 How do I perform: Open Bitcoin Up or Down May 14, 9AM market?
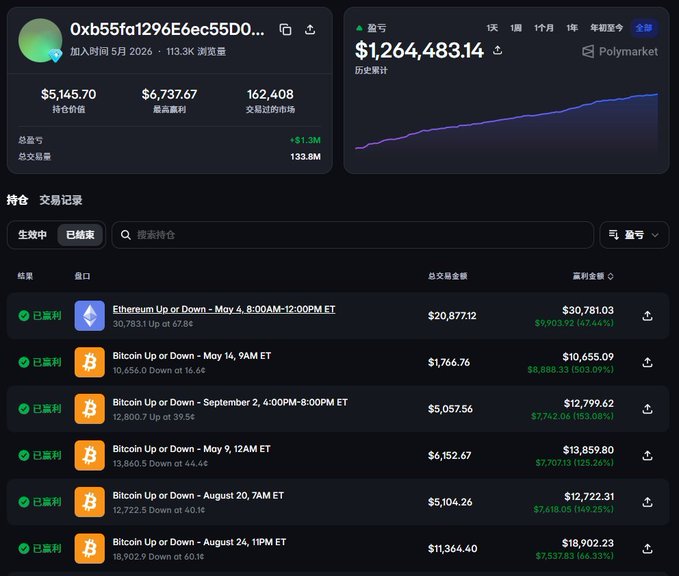point(192,356)
